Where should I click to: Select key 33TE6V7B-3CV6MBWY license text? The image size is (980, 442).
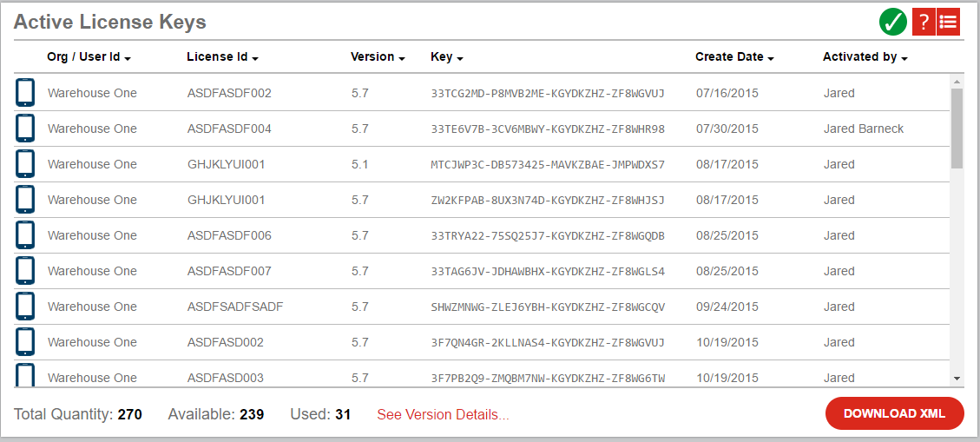[x=547, y=129]
